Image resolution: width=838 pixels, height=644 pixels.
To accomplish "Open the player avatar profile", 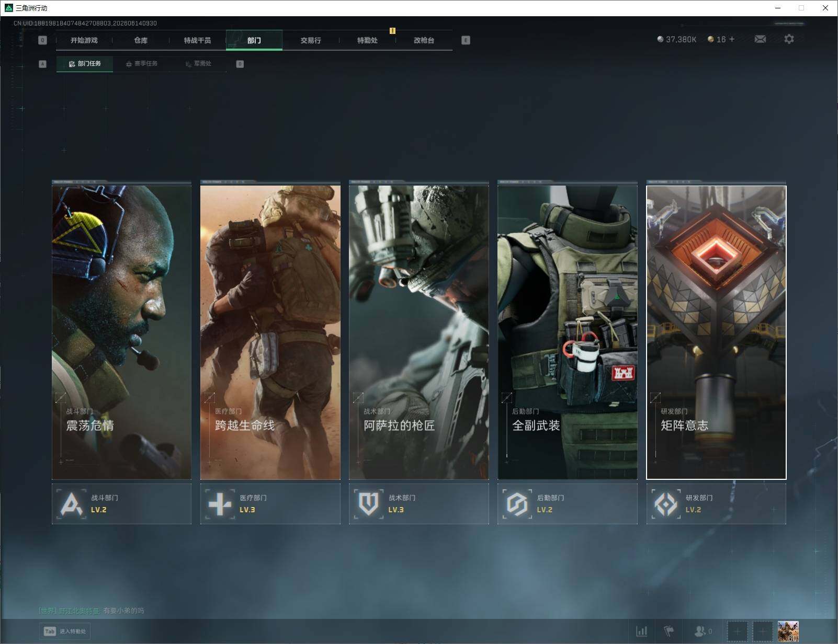I will pos(788,631).
